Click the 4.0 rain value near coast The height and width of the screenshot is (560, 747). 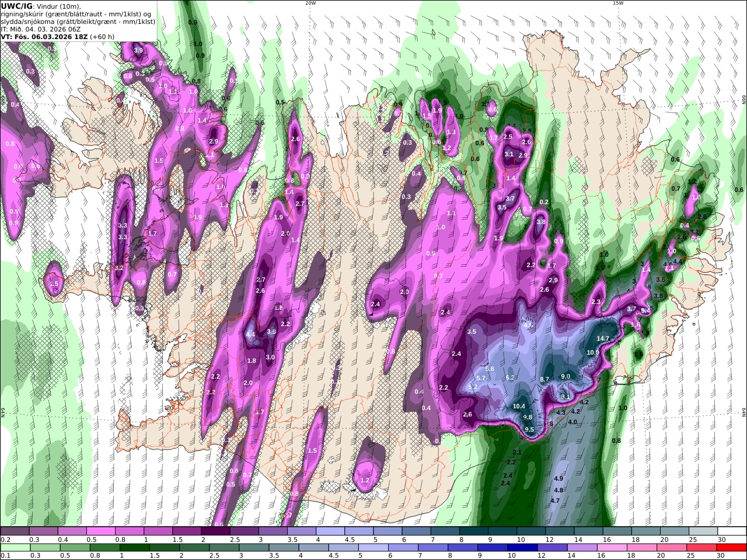573,422
